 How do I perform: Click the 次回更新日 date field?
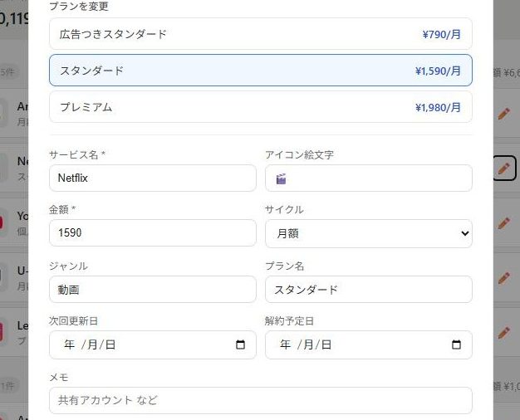click(153, 344)
